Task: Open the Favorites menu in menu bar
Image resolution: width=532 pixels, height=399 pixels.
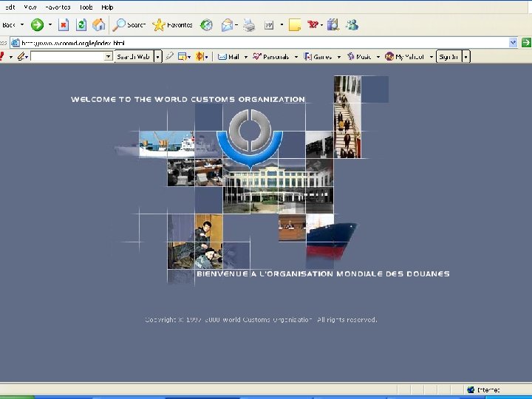Action: [58, 7]
